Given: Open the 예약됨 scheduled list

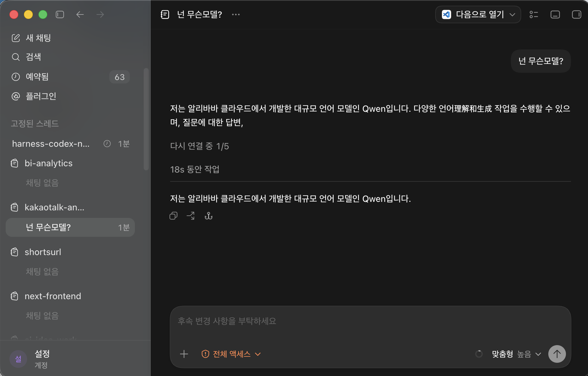Looking at the screenshot, I should (71, 77).
